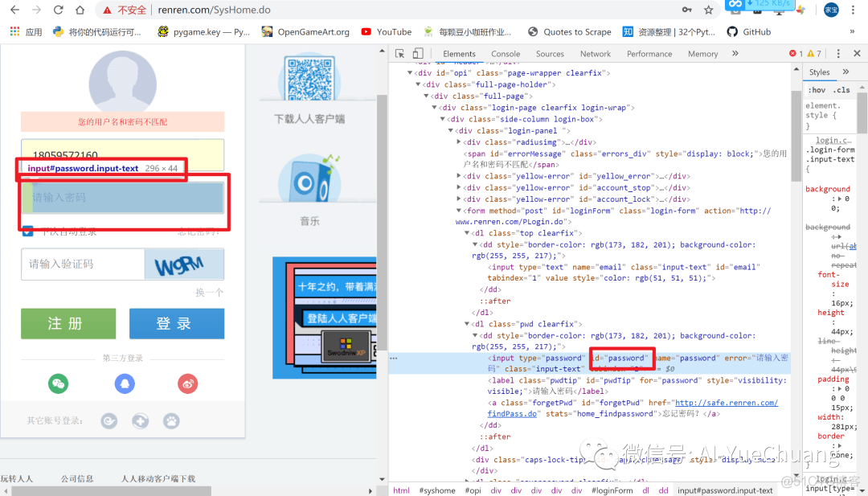Image resolution: width=868 pixels, height=496 pixels.
Task: Log in with the WeChat icon
Action: [x=58, y=383]
